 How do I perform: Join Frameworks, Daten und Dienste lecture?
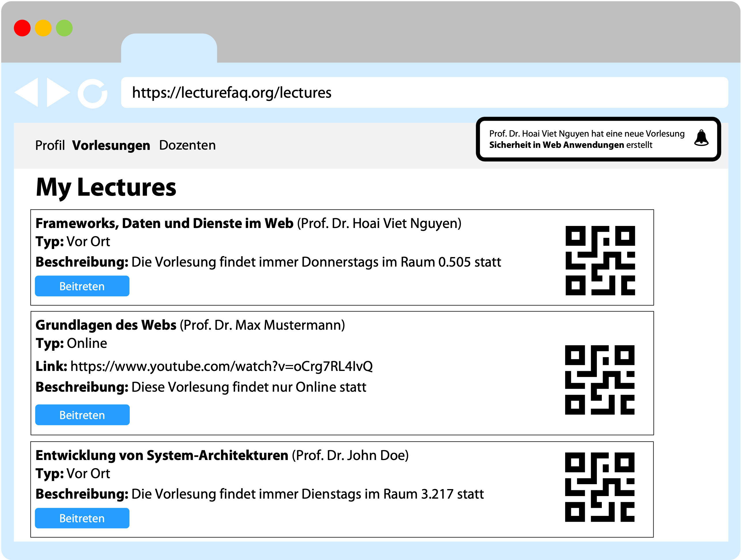82,286
